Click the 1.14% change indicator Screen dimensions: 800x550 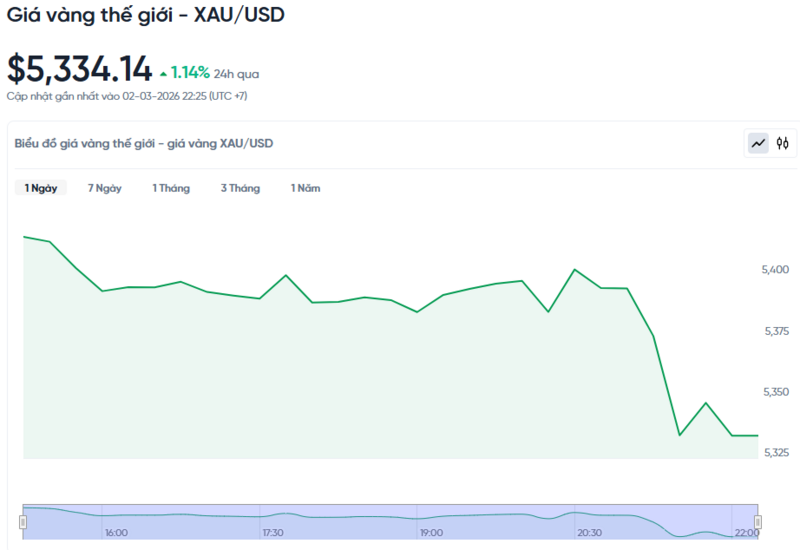coord(190,73)
